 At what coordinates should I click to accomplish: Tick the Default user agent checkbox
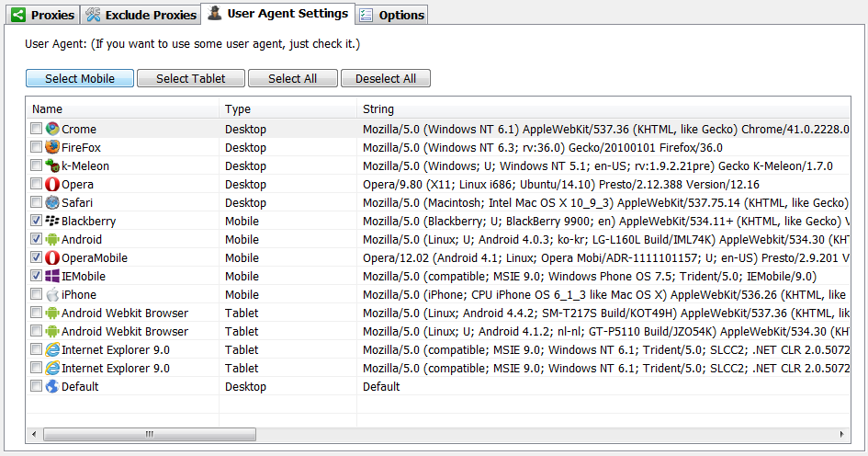(x=36, y=385)
